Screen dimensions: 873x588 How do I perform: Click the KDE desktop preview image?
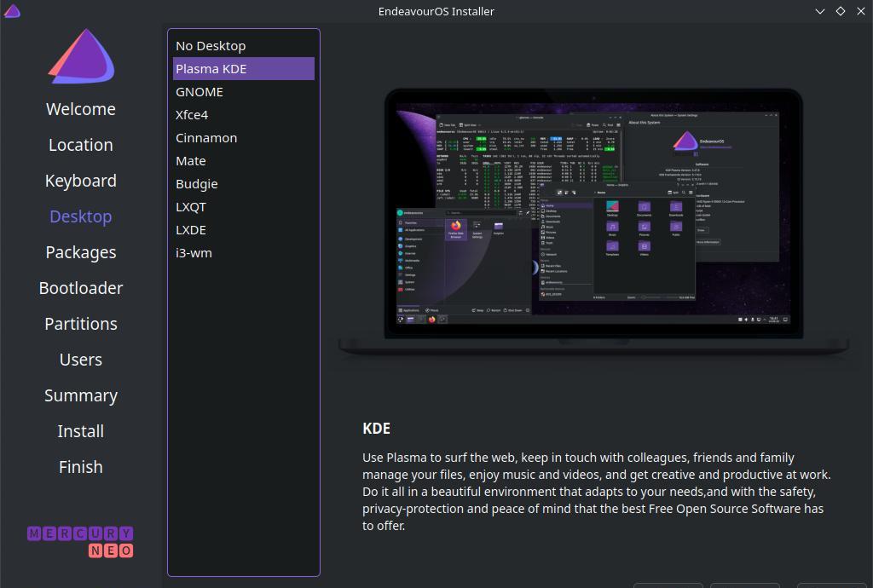click(593, 221)
